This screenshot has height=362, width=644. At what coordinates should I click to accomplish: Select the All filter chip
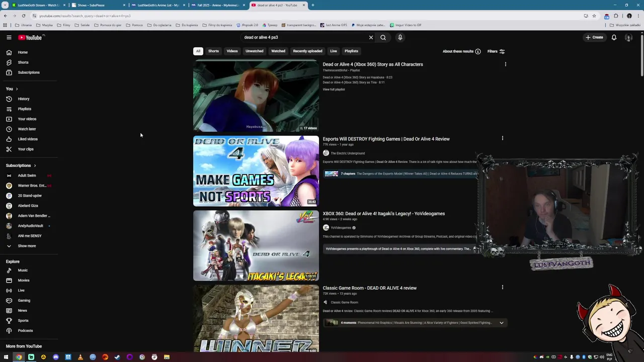click(198, 51)
